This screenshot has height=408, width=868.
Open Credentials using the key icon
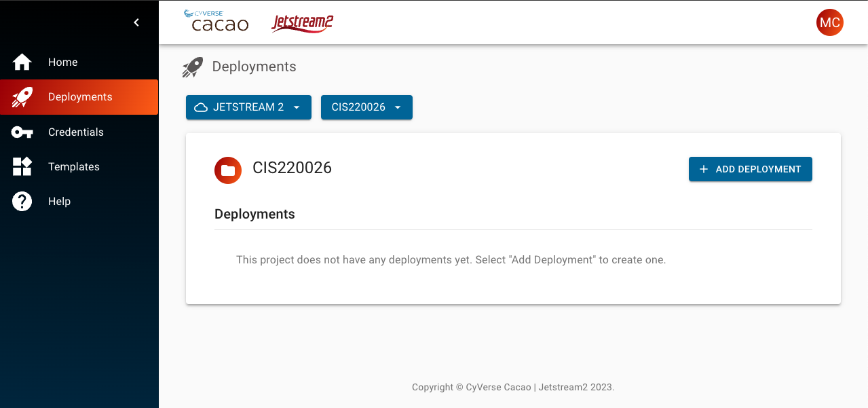tap(21, 132)
